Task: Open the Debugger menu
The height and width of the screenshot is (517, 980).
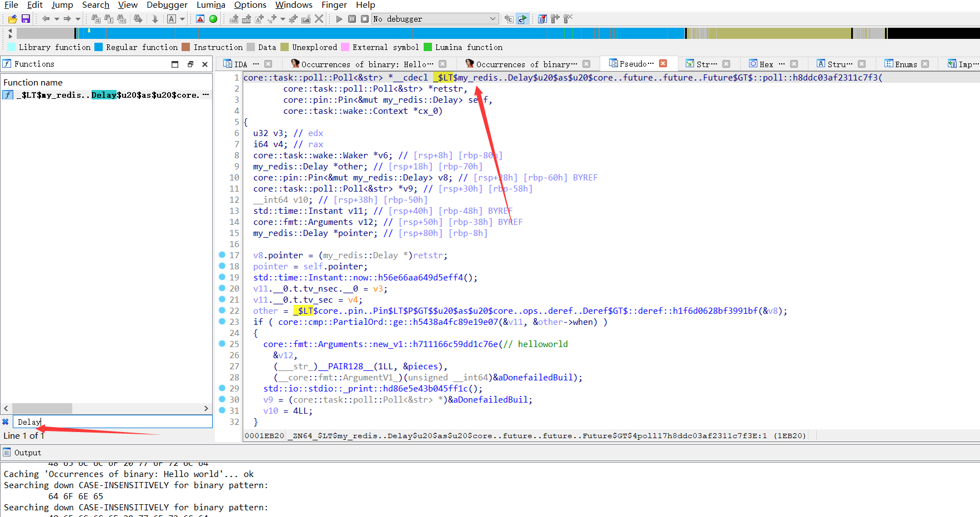Action: click(x=167, y=5)
